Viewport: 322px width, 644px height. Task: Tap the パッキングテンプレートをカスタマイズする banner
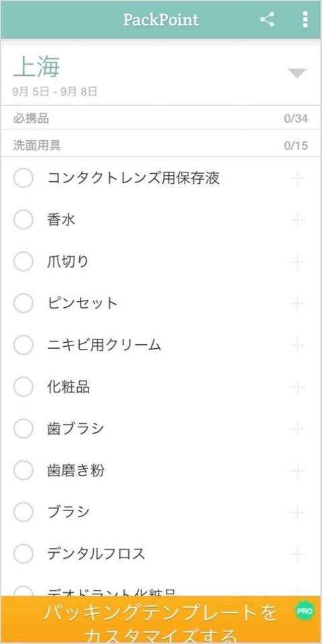161,620
